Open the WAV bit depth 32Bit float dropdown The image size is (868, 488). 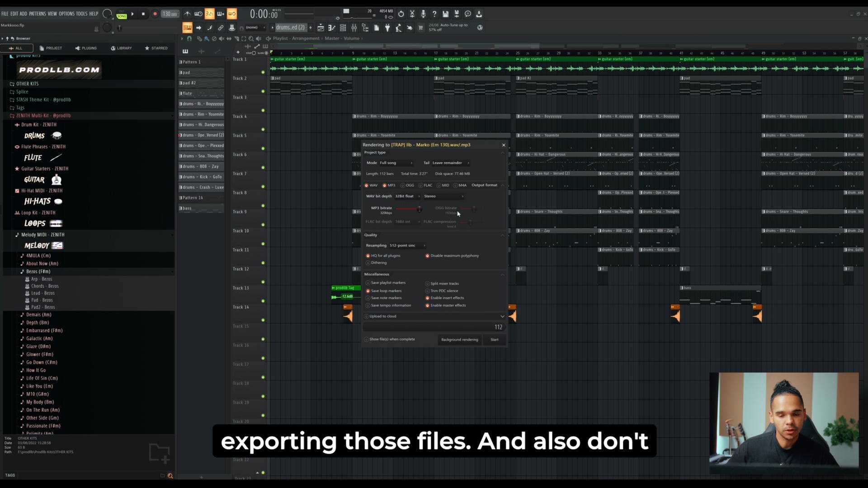[x=407, y=196]
